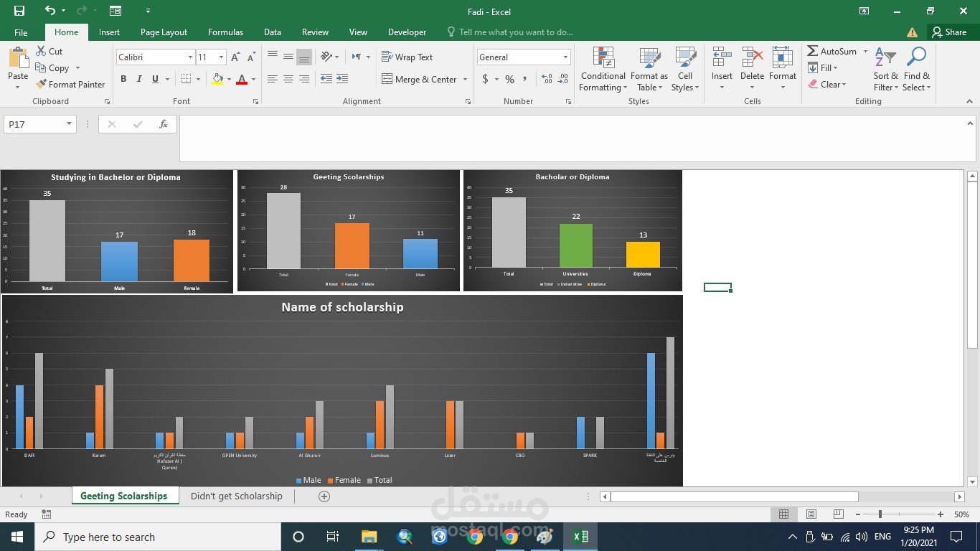
Task: Click the Share button
Action: tap(949, 32)
